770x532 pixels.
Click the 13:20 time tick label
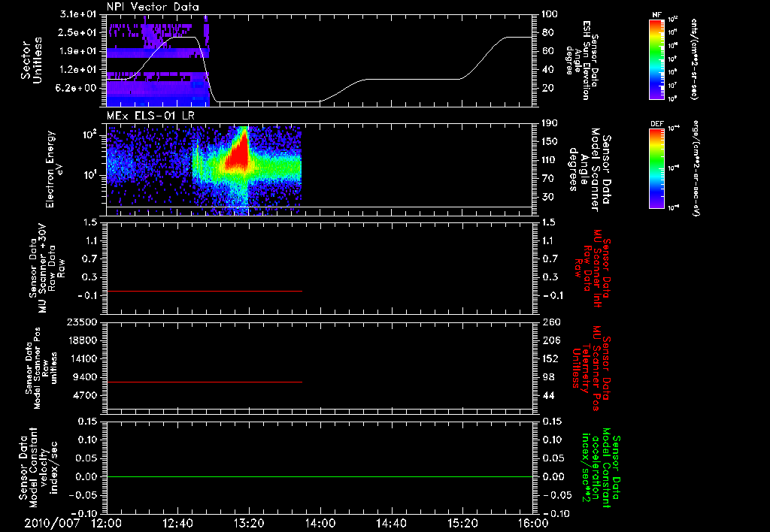[x=249, y=523]
